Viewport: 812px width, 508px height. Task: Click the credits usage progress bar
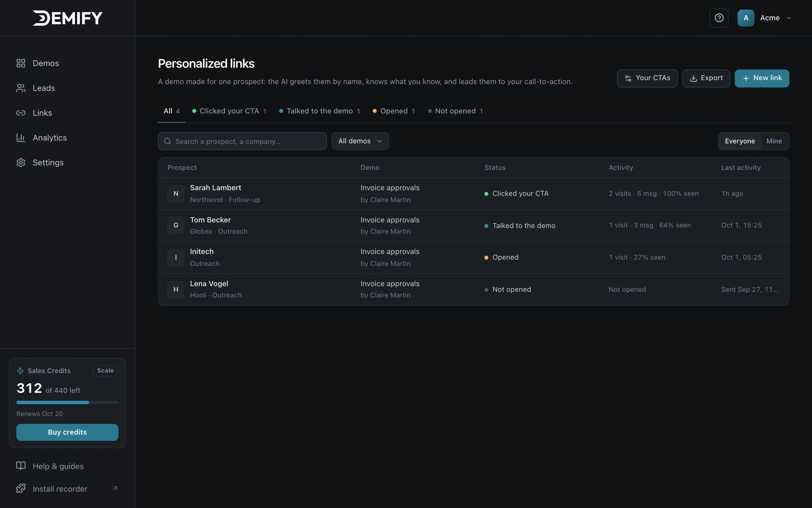coord(67,402)
